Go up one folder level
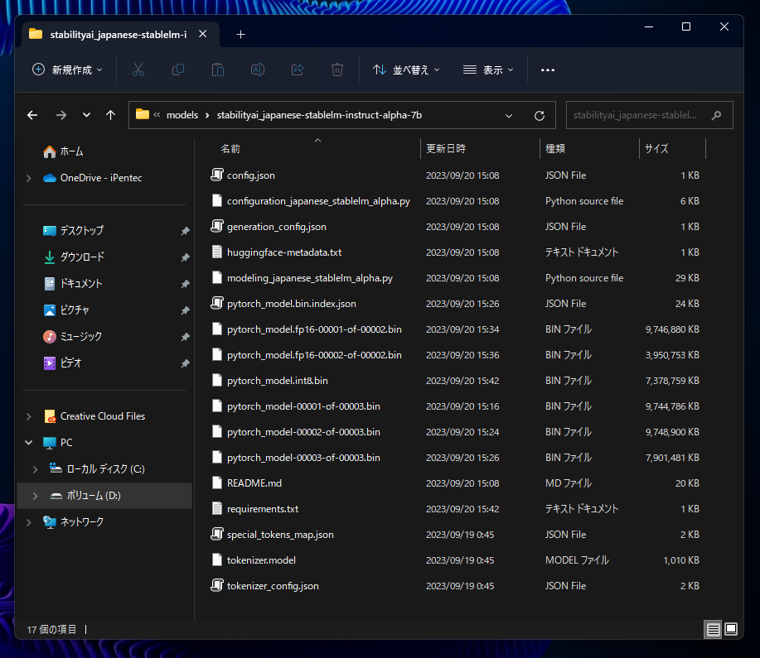Screen dimensions: 760x658 110,115
